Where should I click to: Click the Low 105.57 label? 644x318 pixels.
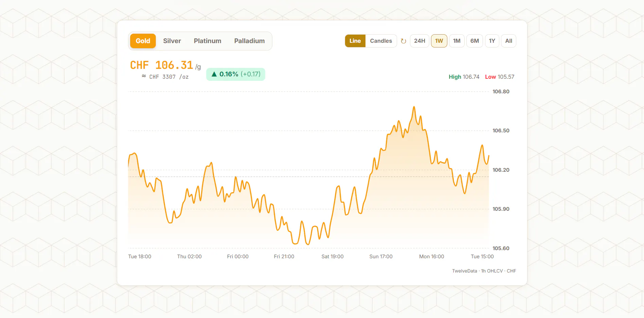point(500,77)
